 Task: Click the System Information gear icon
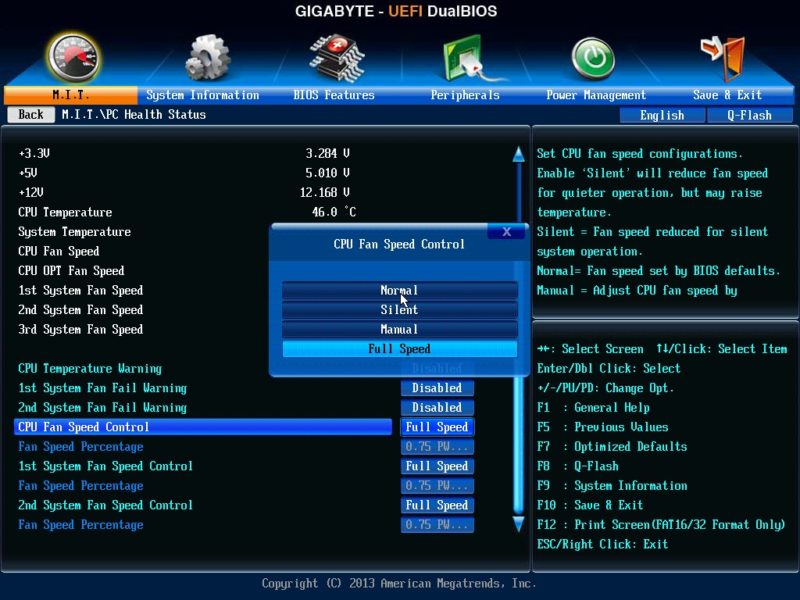(207, 58)
